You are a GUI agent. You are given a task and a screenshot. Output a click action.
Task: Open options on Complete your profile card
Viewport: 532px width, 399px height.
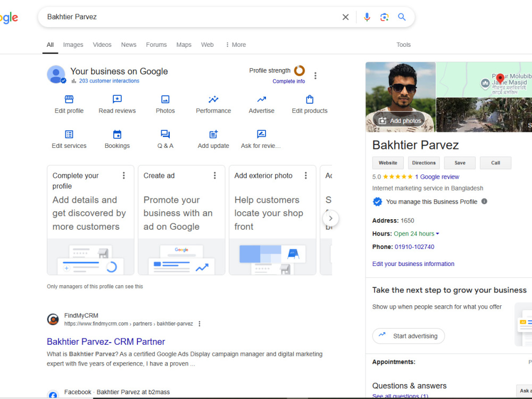pos(124,176)
